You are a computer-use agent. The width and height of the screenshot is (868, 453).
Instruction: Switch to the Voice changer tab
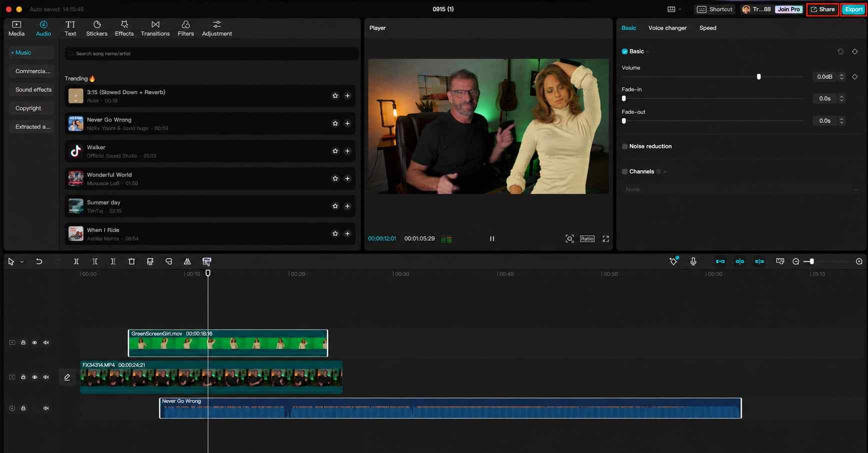[x=667, y=28]
